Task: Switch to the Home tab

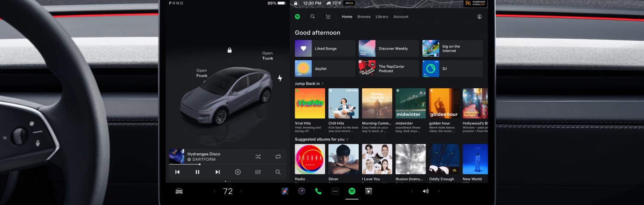Action: coord(347,17)
